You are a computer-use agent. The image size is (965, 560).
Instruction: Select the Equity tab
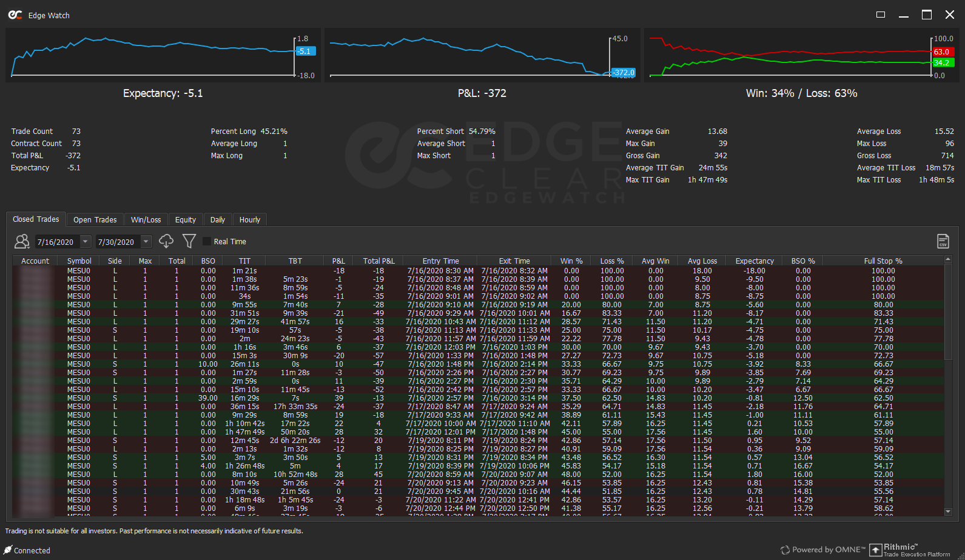pos(186,220)
